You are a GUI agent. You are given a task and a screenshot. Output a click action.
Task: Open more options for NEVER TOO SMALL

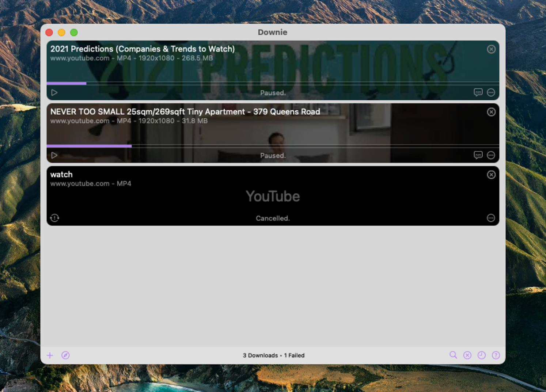(x=491, y=155)
